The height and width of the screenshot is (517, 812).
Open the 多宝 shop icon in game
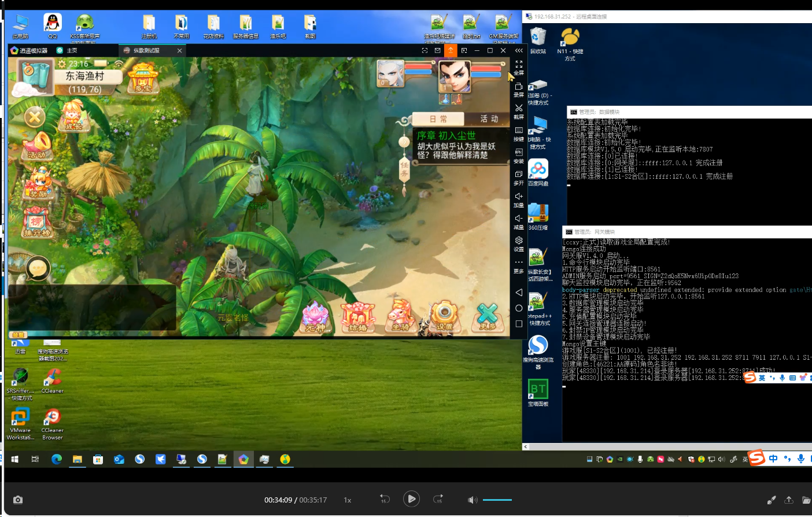coord(143,79)
